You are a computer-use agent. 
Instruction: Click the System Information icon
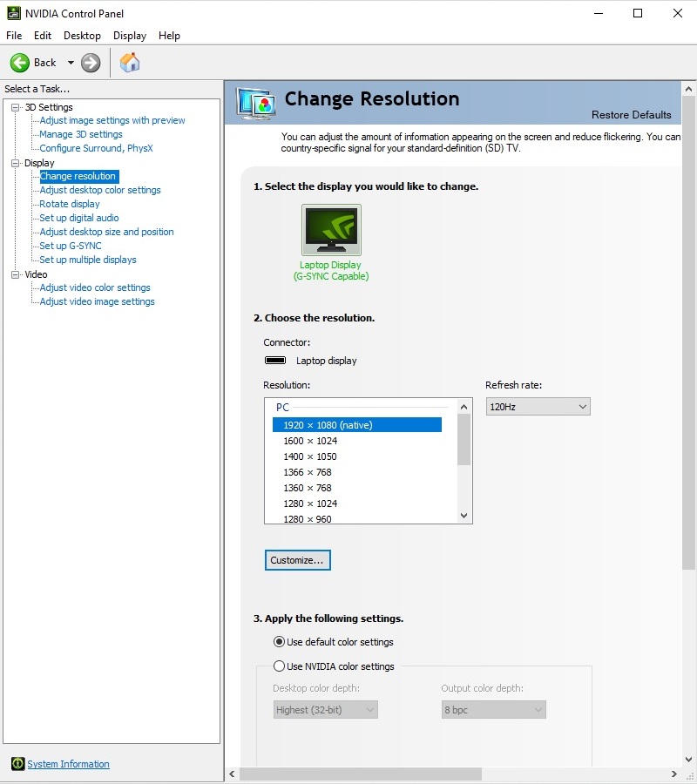coord(17,763)
